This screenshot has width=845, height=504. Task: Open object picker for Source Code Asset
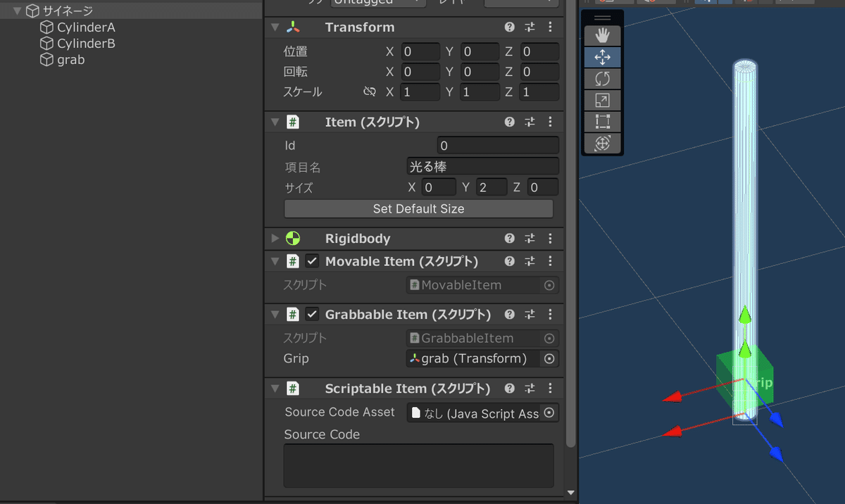pyautogui.click(x=550, y=413)
